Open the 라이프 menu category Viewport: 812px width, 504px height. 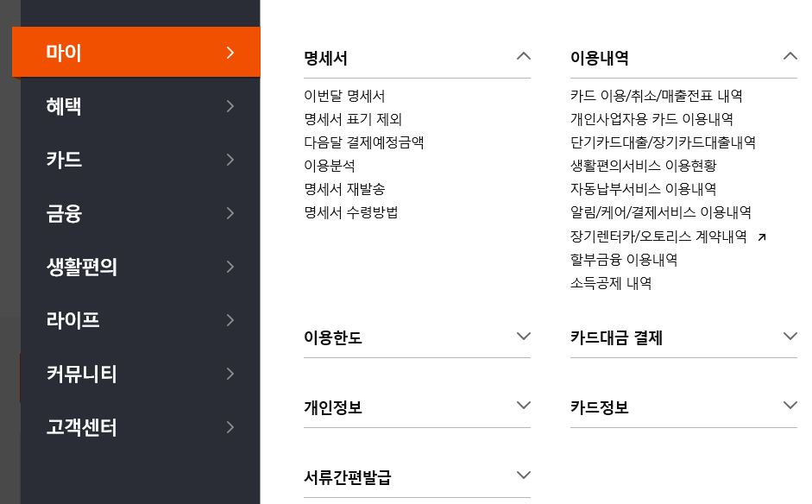141,320
